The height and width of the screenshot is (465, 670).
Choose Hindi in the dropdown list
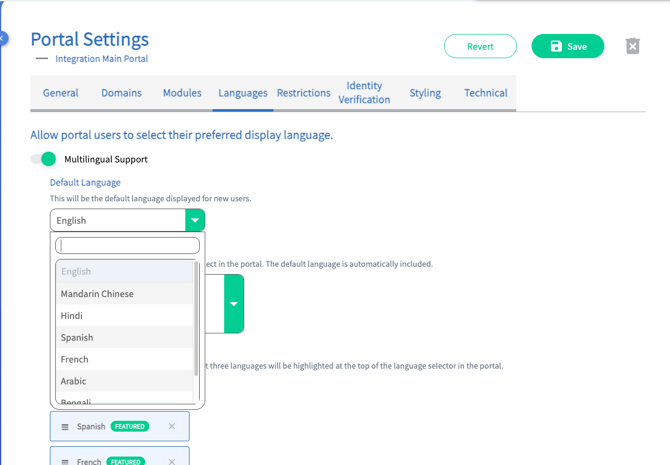coord(72,316)
